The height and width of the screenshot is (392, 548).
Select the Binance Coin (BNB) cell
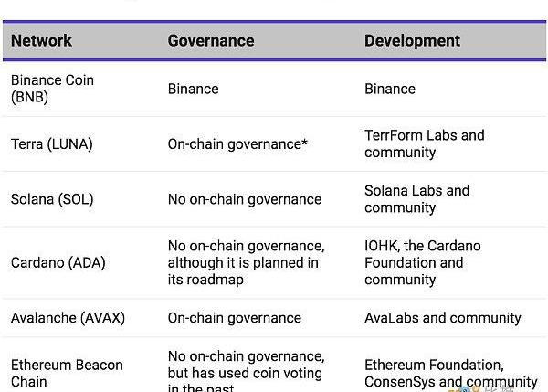[x=52, y=89]
